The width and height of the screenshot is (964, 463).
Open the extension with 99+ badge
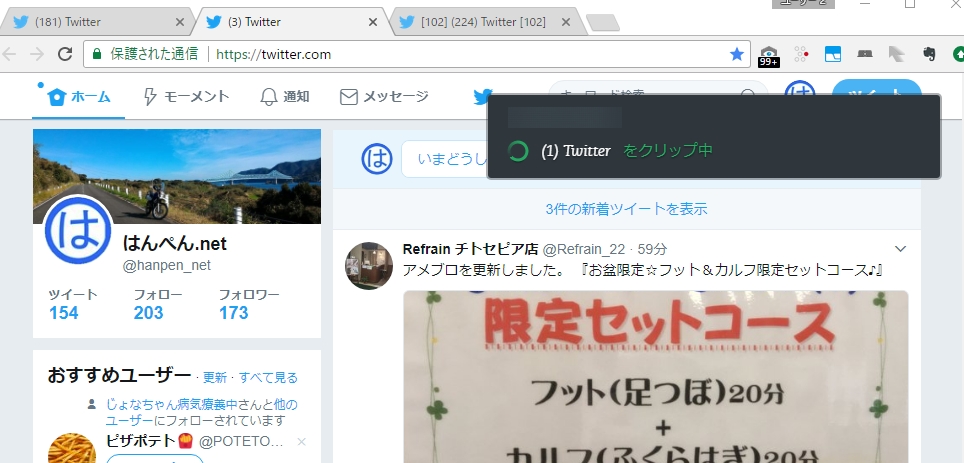(x=768, y=55)
